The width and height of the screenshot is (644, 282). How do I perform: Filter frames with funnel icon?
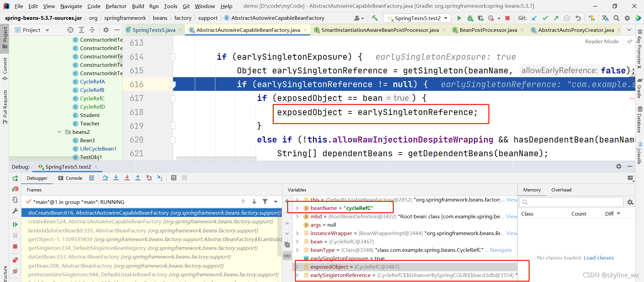265,202
